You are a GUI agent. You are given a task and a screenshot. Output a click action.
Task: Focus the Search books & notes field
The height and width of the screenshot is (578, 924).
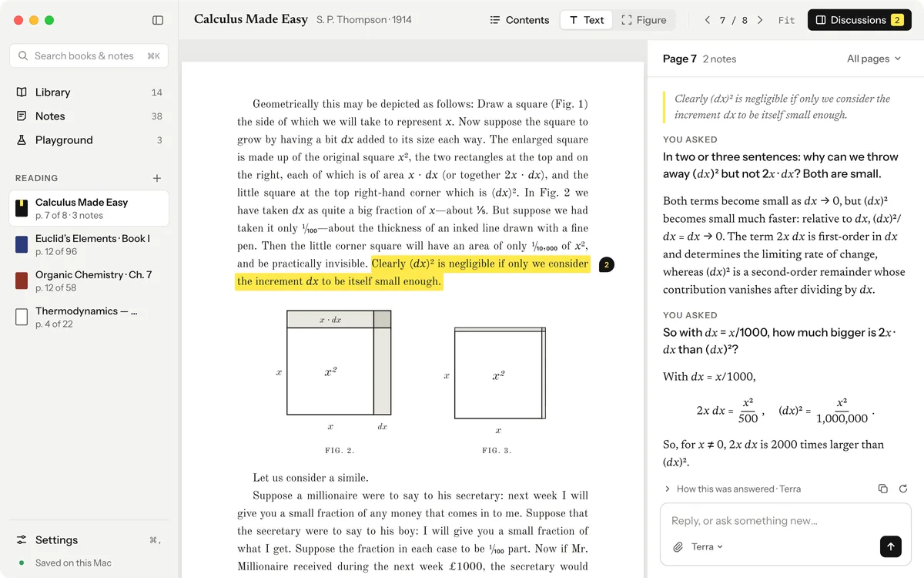click(89, 55)
